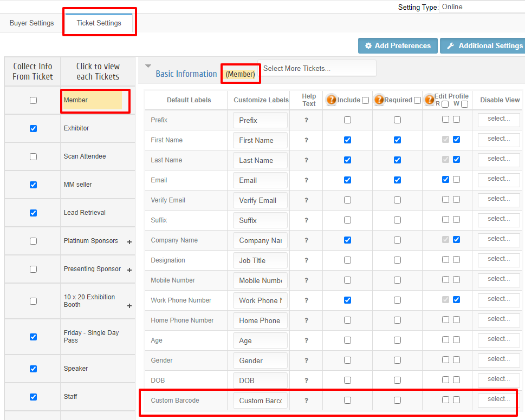Click the Job Title customize label field
The image size is (525, 420).
pos(260,260)
